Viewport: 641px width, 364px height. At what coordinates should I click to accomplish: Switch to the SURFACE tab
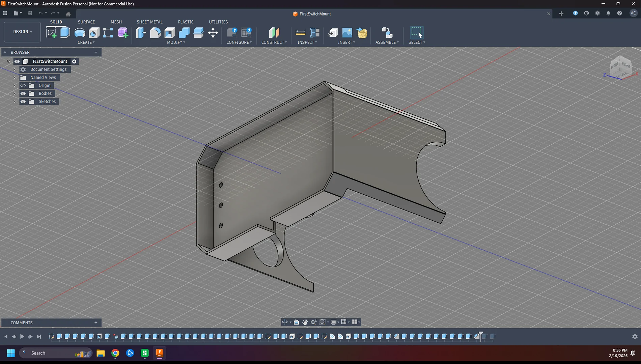(x=86, y=22)
